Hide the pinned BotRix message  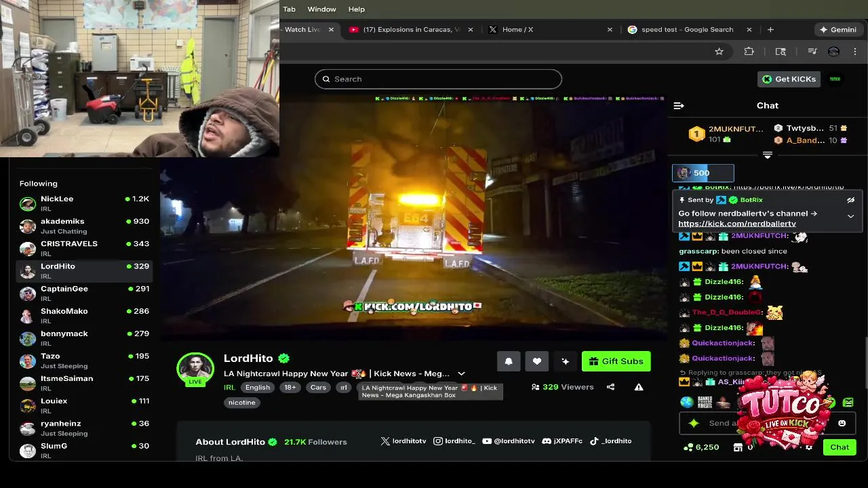tap(850, 200)
